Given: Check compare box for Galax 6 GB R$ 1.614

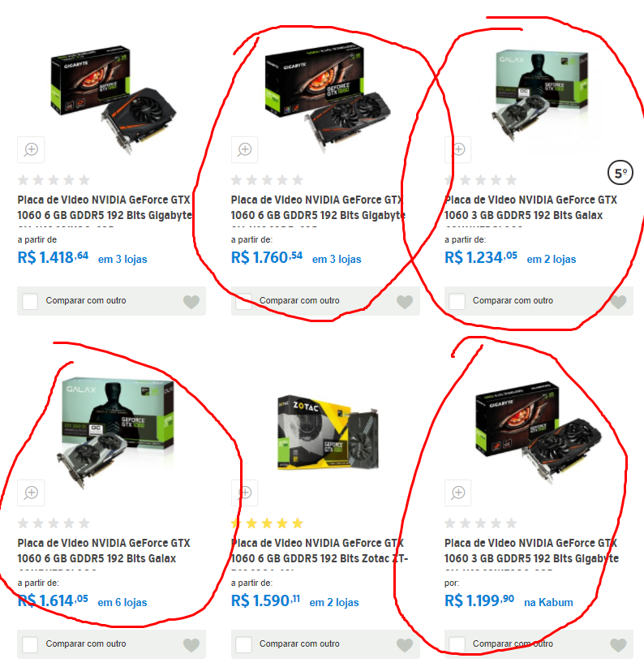Looking at the screenshot, I should pos(30,644).
